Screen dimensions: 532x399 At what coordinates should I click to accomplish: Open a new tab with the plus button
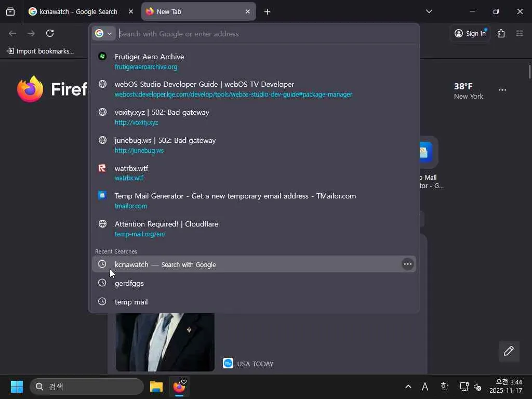point(268,12)
